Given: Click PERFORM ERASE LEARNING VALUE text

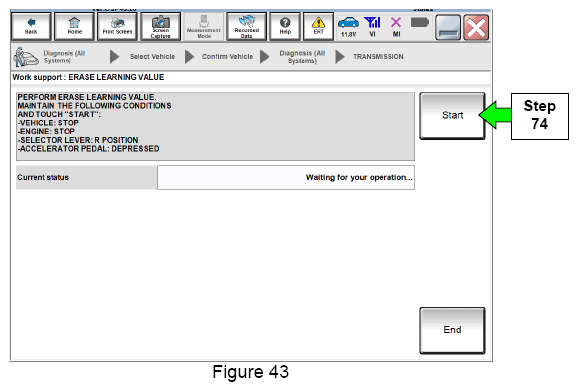Looking at the screenshot, I should point(87,97).
